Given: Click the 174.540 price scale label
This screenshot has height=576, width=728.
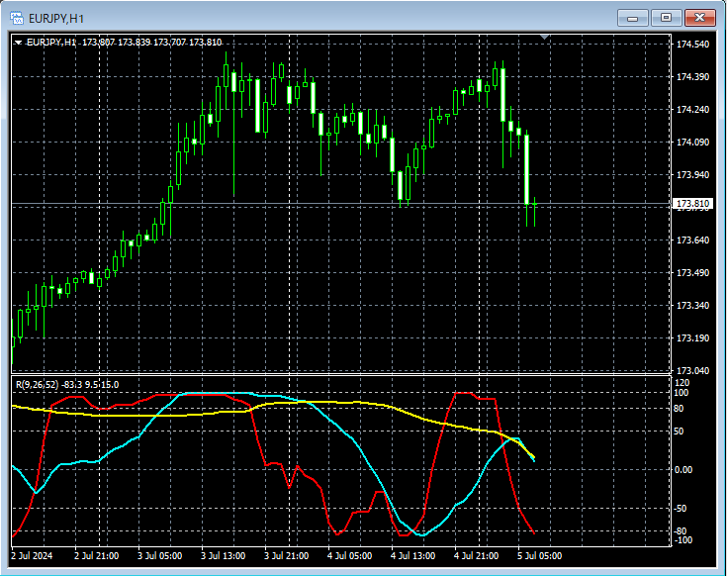Looking at the screenshot, I should (692, 45).
